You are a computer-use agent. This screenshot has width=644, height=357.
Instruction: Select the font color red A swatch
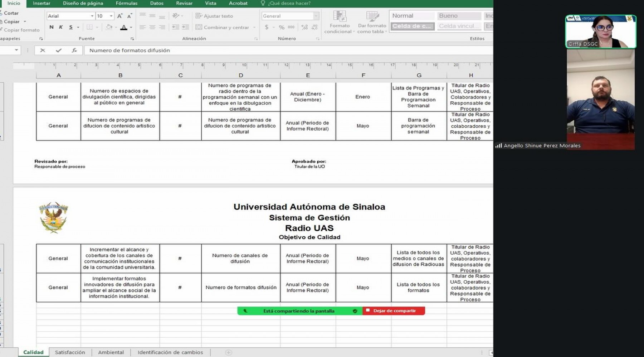(x=124, y=27)
